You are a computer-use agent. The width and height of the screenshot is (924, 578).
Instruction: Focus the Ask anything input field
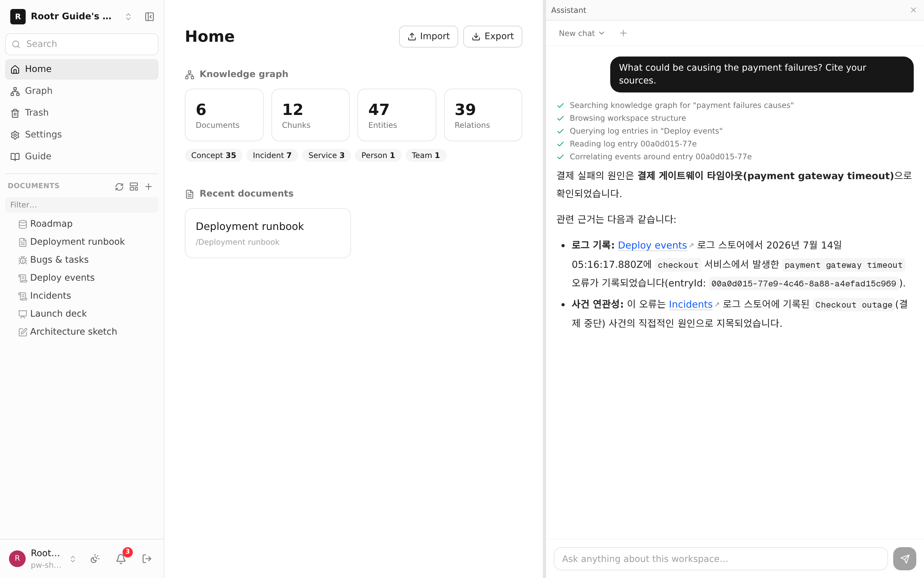click(x=721, y=559)
